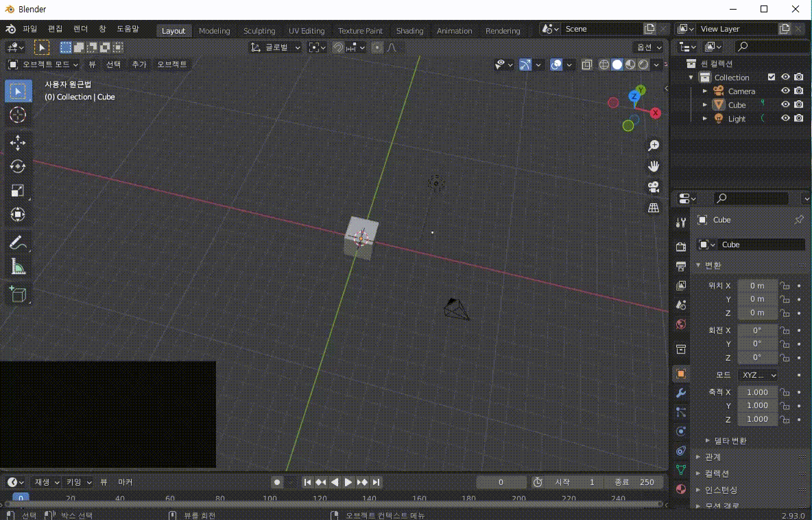Select the Measure tool
The image size is (812, 520).
(18, 266)
